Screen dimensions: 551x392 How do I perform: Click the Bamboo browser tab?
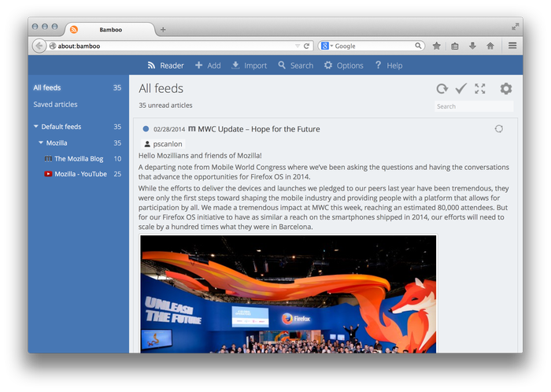pos(110,29)
